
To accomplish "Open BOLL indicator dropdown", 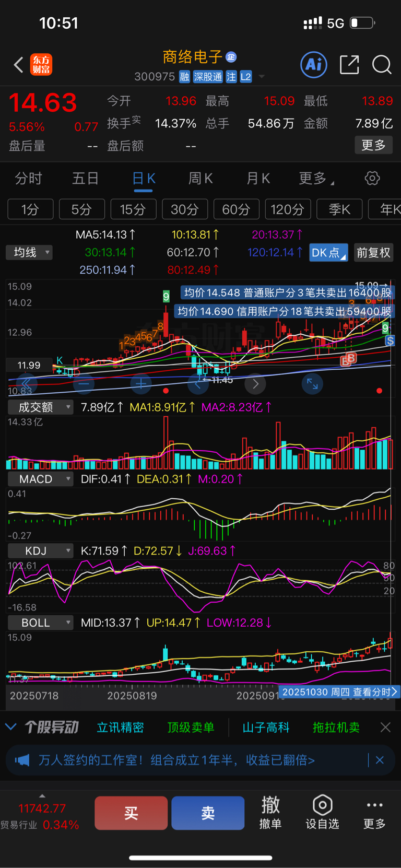I will [x=40, y=623].
